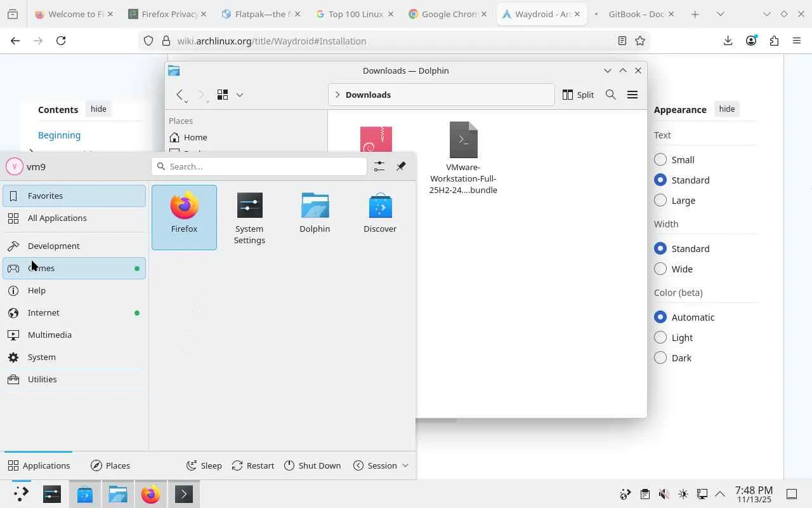The height and width of the screenshot is (508, 812).
Task: Click the Shut Down button
Action: [312, 465]
